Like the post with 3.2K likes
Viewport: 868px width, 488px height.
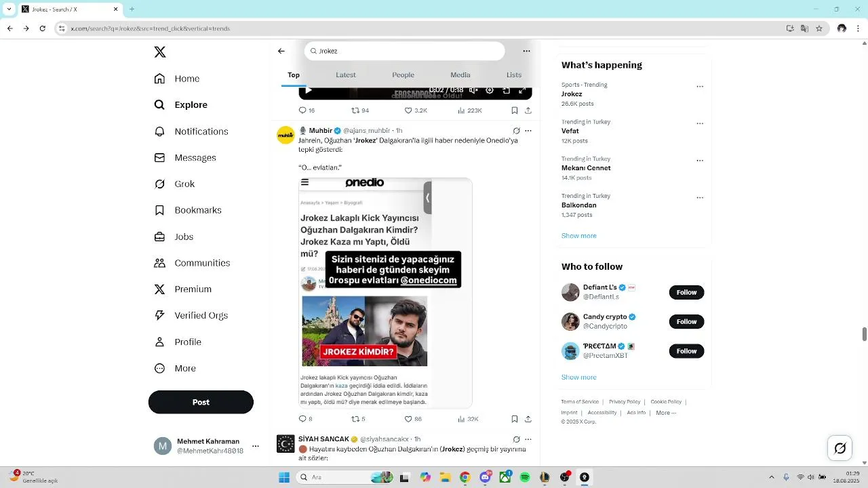[416, 110]
